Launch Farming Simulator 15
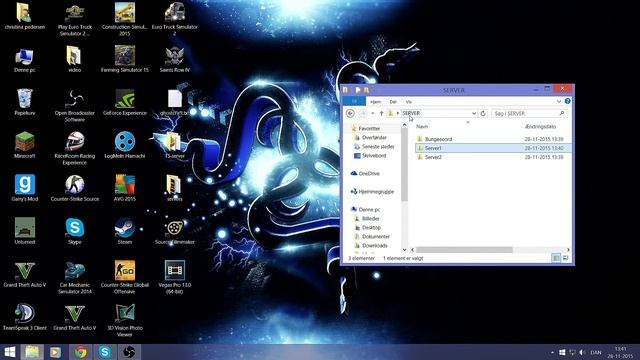The height and width of the screenshot is (360, 640). tap(124, 59)
